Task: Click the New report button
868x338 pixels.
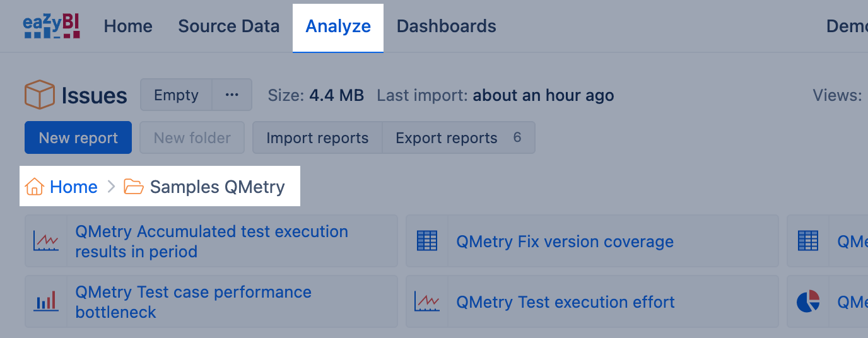Action: point(78,138)
